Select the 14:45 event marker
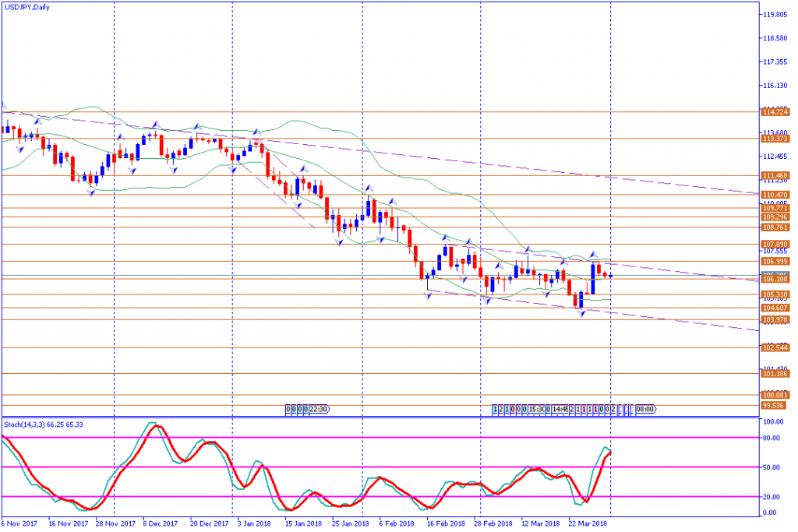 pyautogui.click(x=560, y=408)
